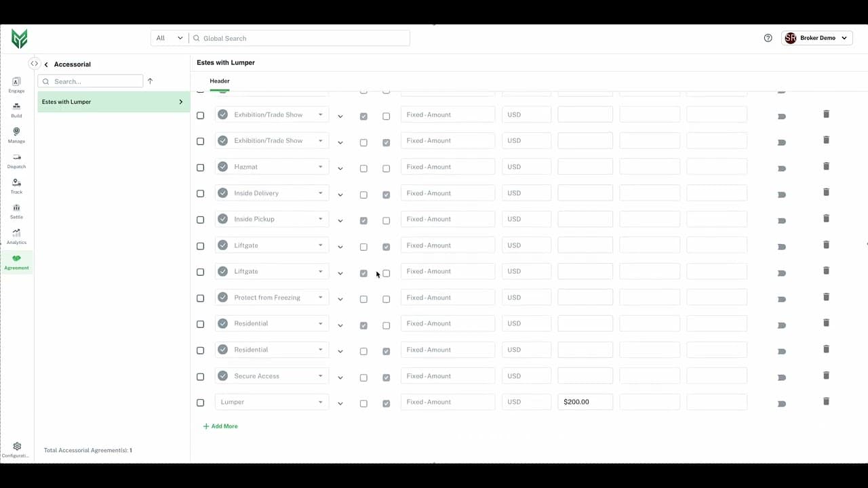Select Estes with Lumper agreement in list
This screenshot has height=488, width=868.
click(x=113, y=102)
